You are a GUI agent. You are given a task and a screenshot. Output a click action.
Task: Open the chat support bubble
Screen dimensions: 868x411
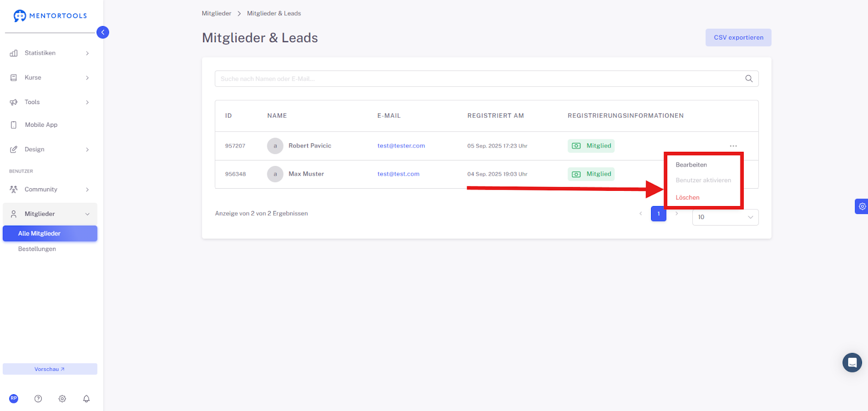point(852,362)
